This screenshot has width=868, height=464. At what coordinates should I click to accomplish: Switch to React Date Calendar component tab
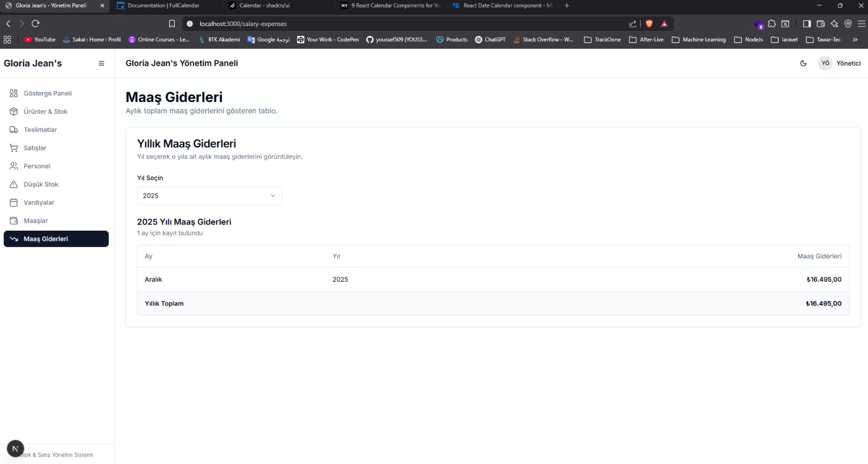coord(502,5)
